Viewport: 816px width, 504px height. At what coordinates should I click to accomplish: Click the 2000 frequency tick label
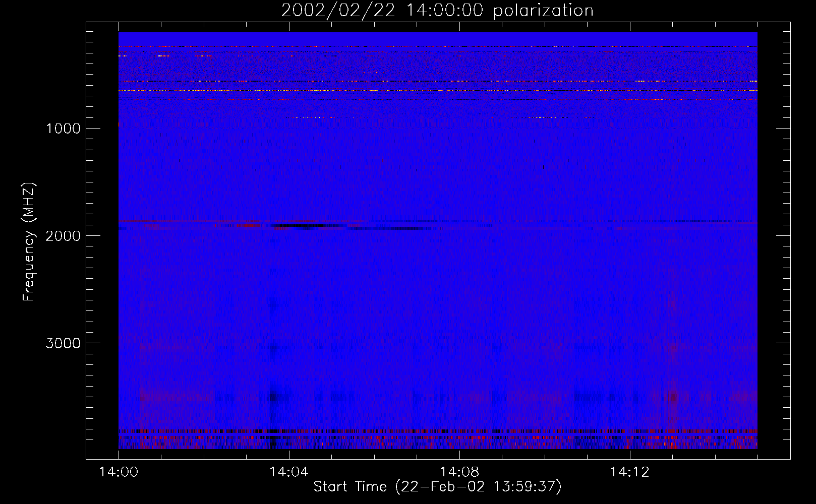click(x=63, y=236)
